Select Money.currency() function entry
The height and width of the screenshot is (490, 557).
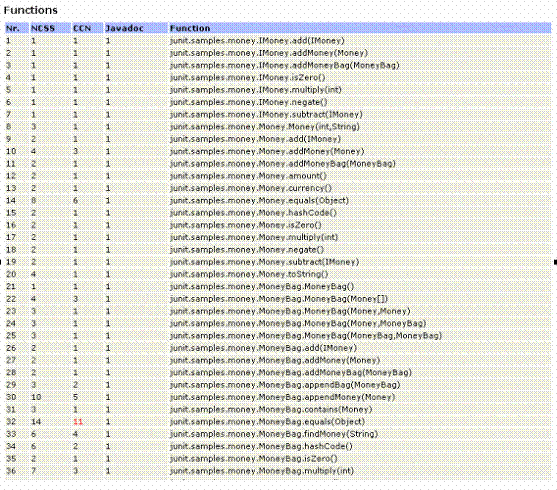(251, 188)
